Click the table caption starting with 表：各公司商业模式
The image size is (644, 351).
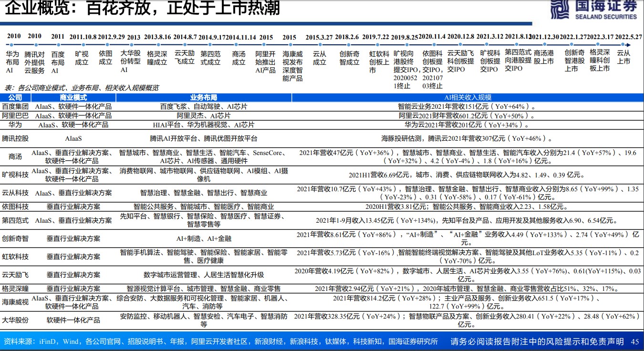(x=81, y=88)
